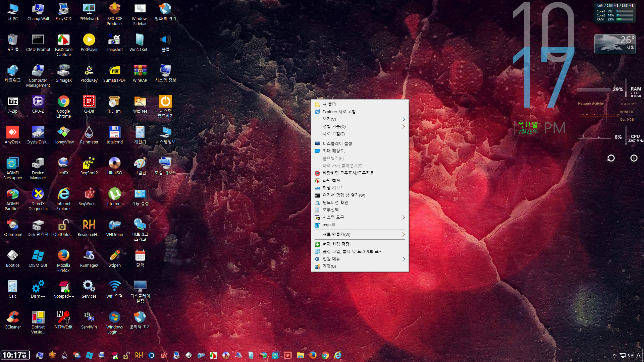Image resolution: width=644 pixels, height=362 pixels.
Task: Open the ChangeWall desktop icon
Action: 38,12
